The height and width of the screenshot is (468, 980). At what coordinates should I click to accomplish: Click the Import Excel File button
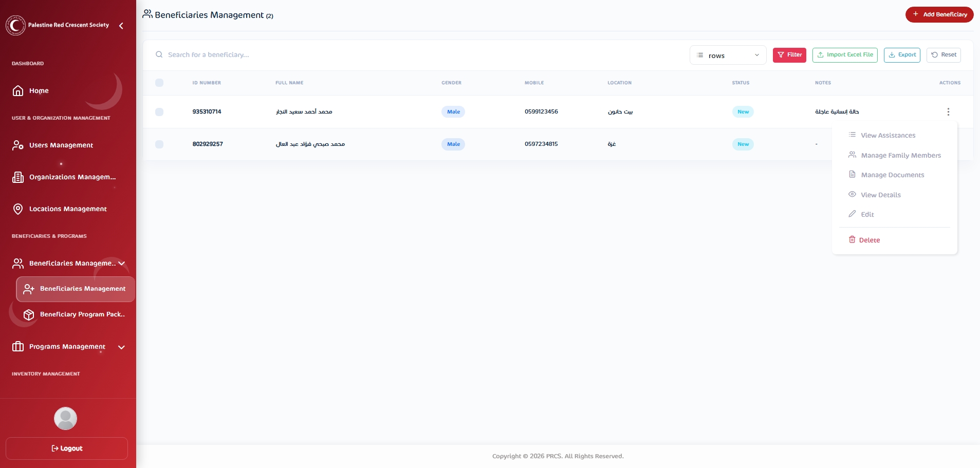tap(844, 55)
